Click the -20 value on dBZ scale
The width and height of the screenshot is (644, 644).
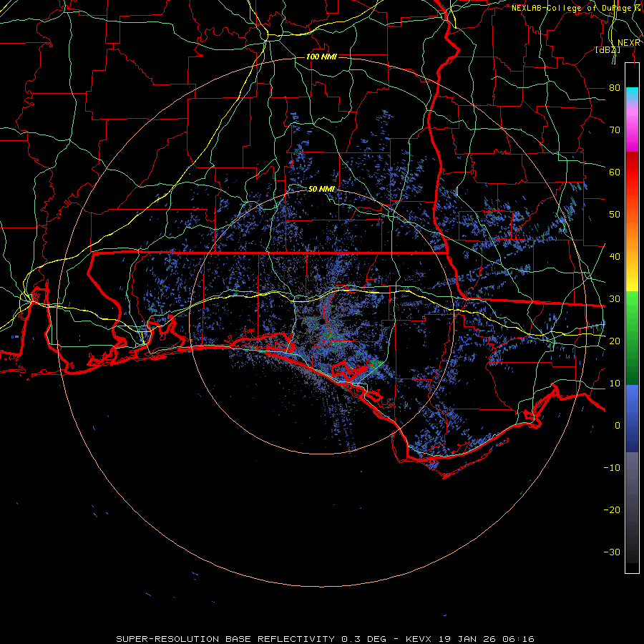(x=612, y=510)
